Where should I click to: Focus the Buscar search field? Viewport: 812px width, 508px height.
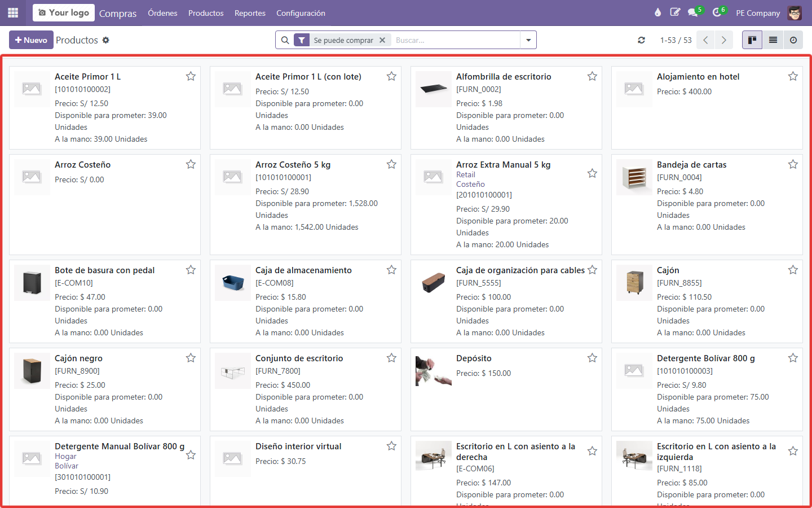[x=456, y=40]
